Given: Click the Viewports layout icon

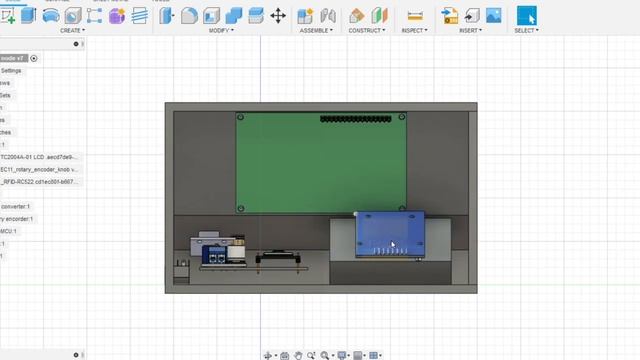Looking at the screenshot, I should coord(373,356).
